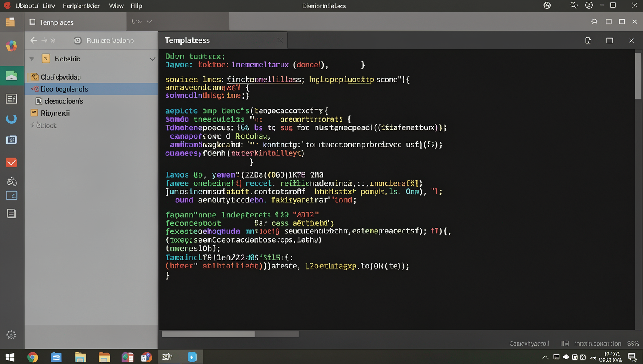
Task: Open the blue shield app in the taskbar
Action: click(x=192, y=357)
